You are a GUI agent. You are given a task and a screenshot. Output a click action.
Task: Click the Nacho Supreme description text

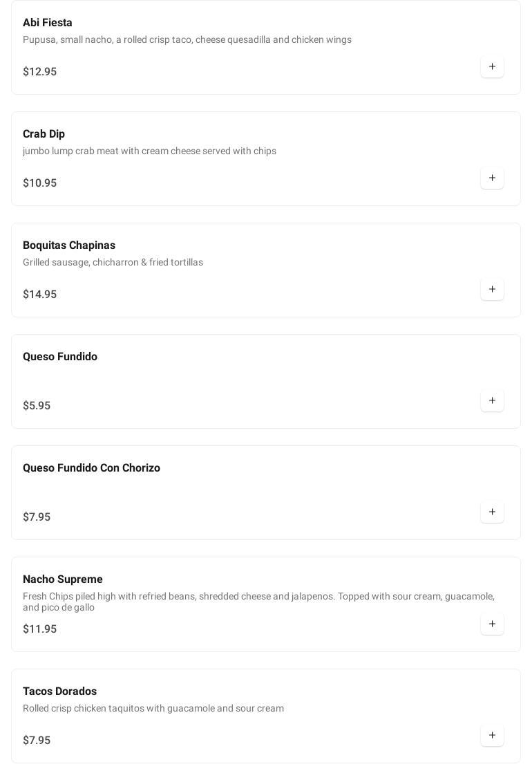258,602
